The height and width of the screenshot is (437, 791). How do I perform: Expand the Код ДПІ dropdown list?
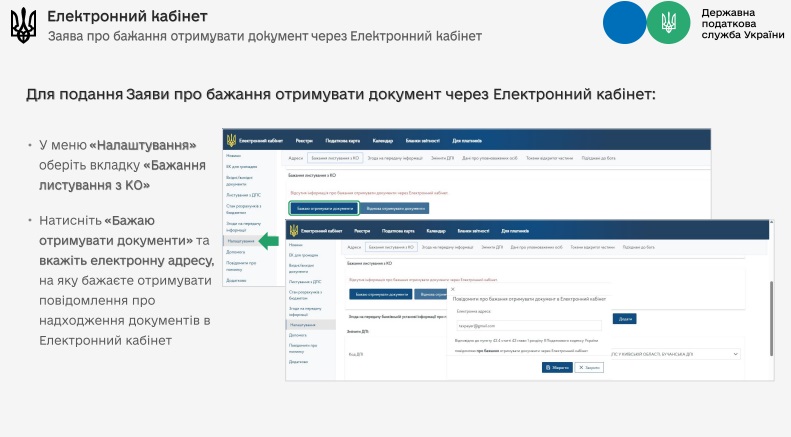point(737,353)
